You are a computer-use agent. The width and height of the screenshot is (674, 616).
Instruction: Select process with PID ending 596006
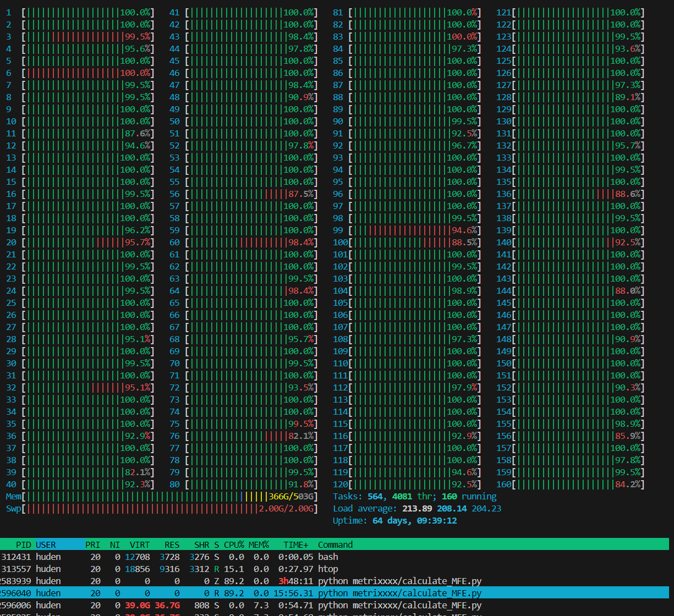point(335,605)
